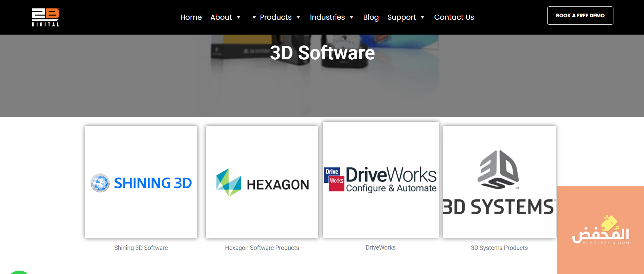The height and width of the screenshot is (274, 644).
Task: Open the Contact Us page
Action: (x=454, y=17)
